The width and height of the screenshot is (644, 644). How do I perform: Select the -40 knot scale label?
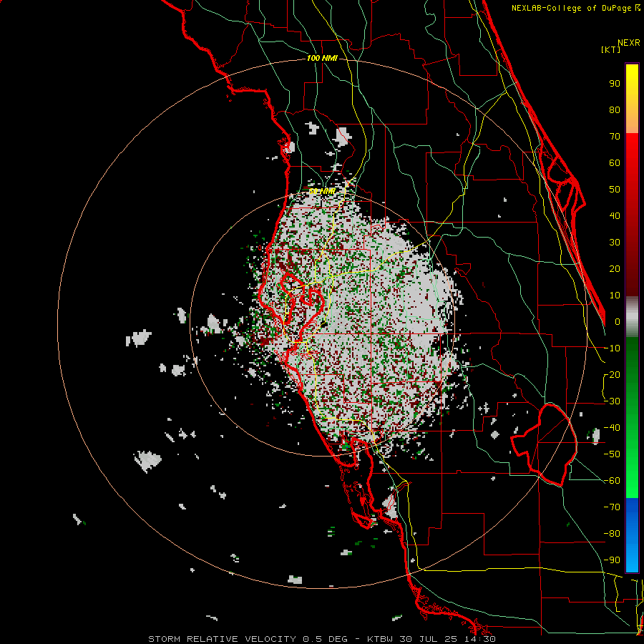(612, 428)
